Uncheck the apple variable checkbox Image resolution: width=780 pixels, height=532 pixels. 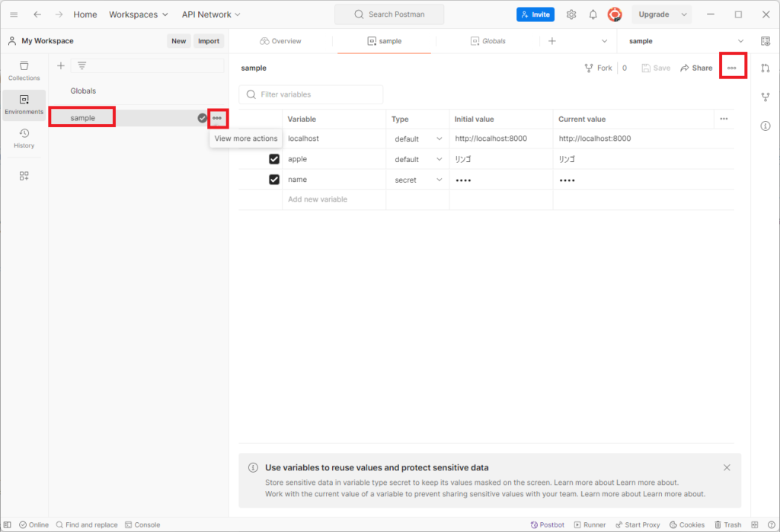(274, 159)
